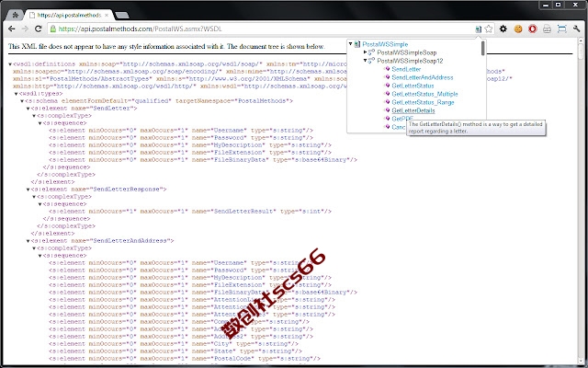Viewport: 588px width, 368px height.
Task: Open the blue screen capture extension icon
Action: click(561, 29)
